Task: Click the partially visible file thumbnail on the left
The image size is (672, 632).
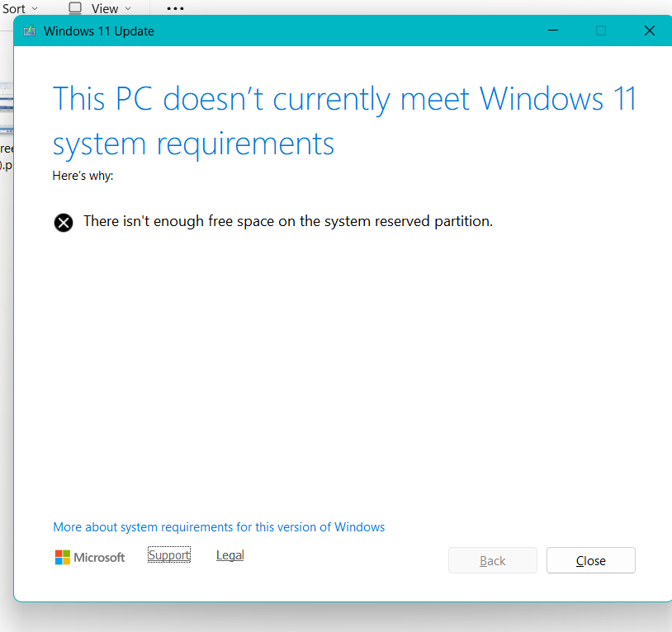Action: coord(6,107)
